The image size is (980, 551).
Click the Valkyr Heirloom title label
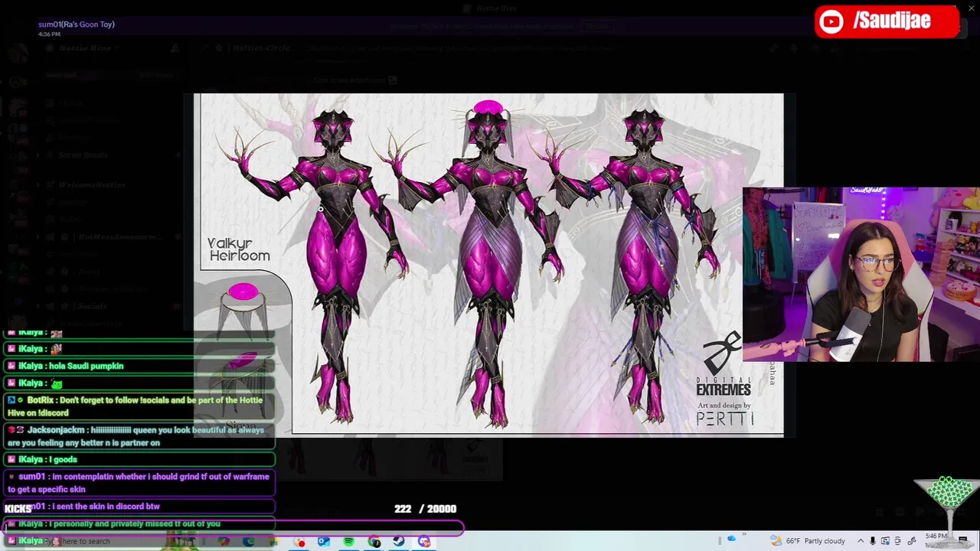239,249
